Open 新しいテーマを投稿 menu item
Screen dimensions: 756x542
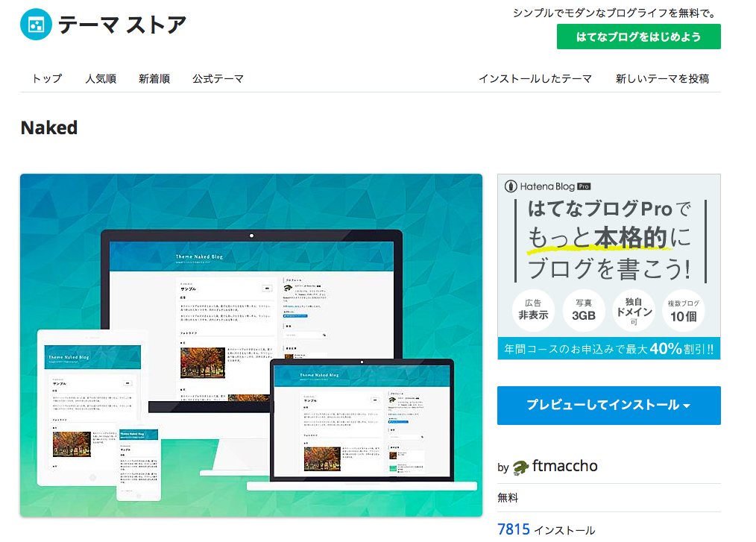click(x=662, y=78)
